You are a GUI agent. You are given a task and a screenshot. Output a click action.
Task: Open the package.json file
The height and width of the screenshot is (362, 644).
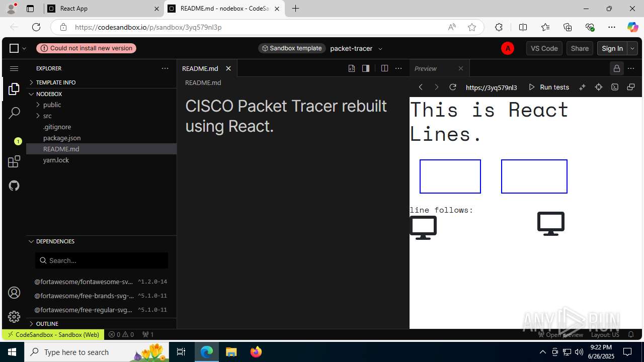tap(101, 138)
